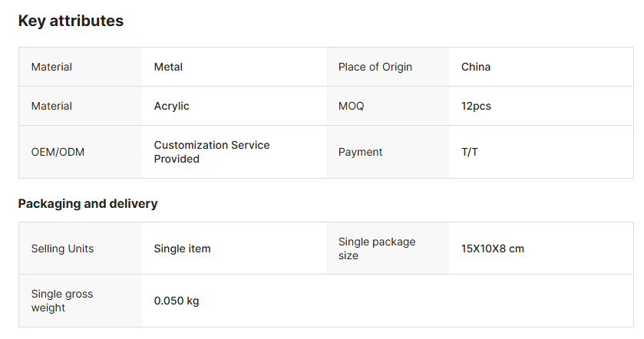Click the T/T payment value
Viewport: 644px width, 339px height.
point(469,152)
